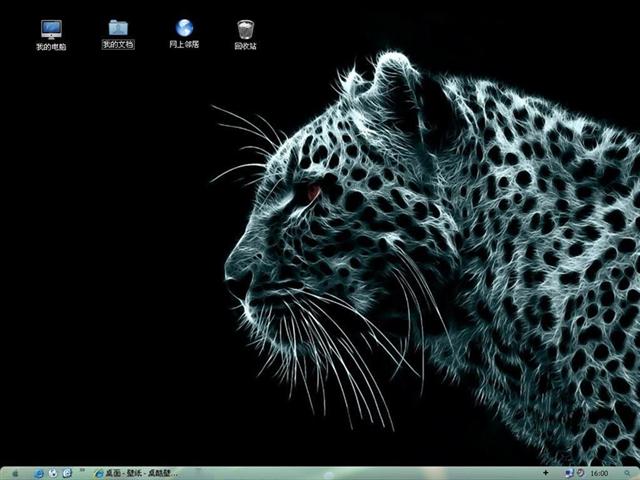Screen dimensions: 640x480
Task: Switch to the 桌面 - 壁纸 taskbar window
Action: 140,472
